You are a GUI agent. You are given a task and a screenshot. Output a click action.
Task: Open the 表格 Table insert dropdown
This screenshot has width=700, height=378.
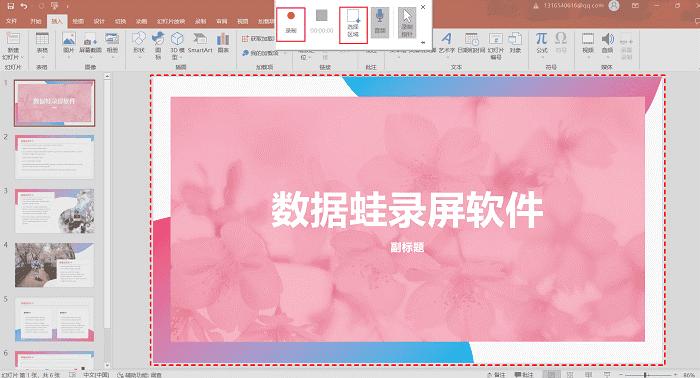point(42,45)
